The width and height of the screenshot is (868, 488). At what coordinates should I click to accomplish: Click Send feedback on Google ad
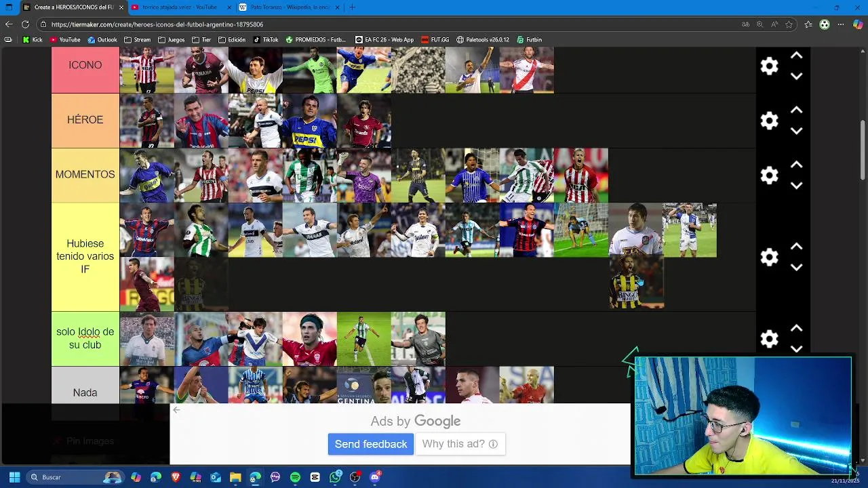pyautogui.click(x=371, y=444)
